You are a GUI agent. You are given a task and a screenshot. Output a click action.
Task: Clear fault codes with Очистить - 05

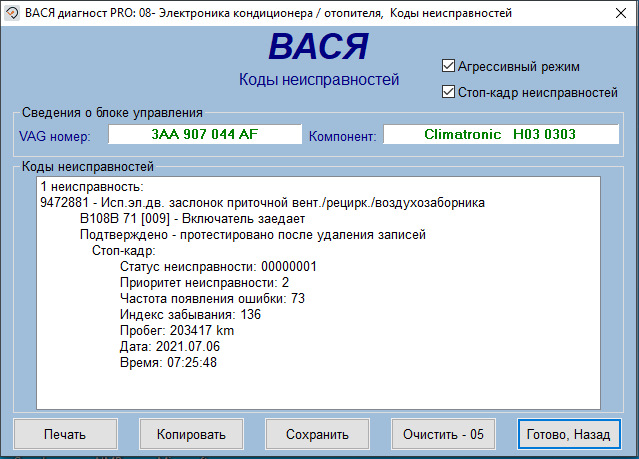(x=443, y=434)
